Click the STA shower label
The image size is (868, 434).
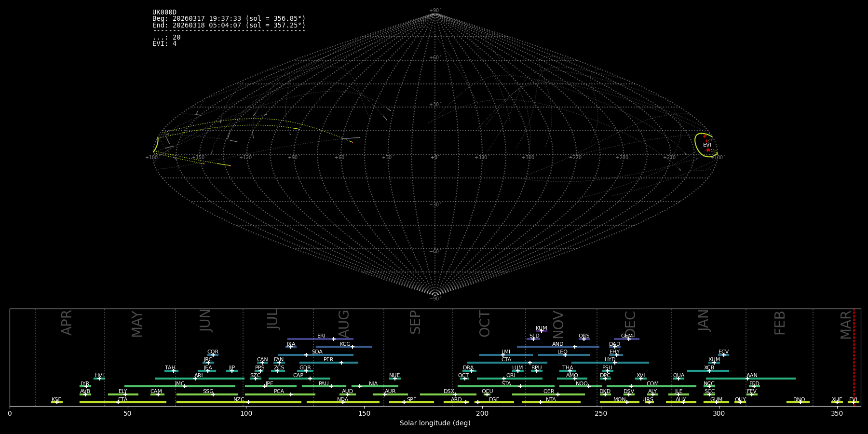(506, 384)
